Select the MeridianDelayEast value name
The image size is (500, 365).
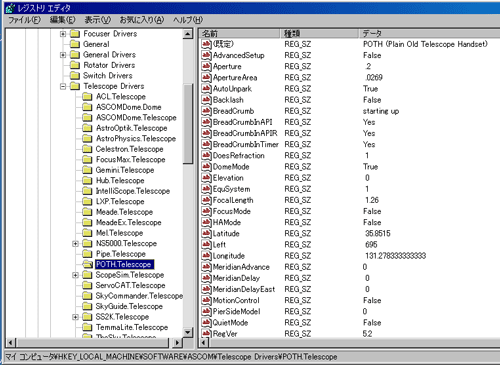click(244, 289)
